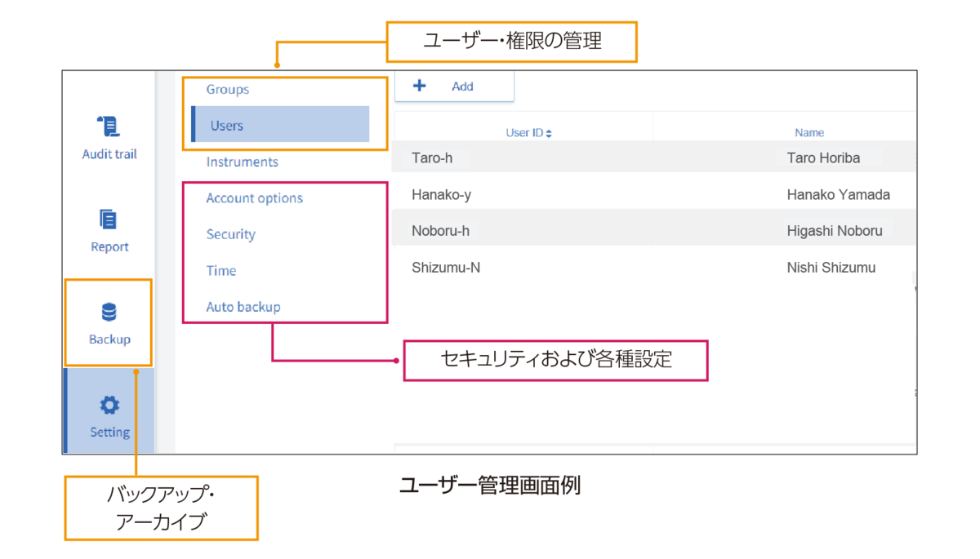This screenshot has height=559, width=980.
Task: Go to the Instruments menu item
Action: (x=242, y=162)
